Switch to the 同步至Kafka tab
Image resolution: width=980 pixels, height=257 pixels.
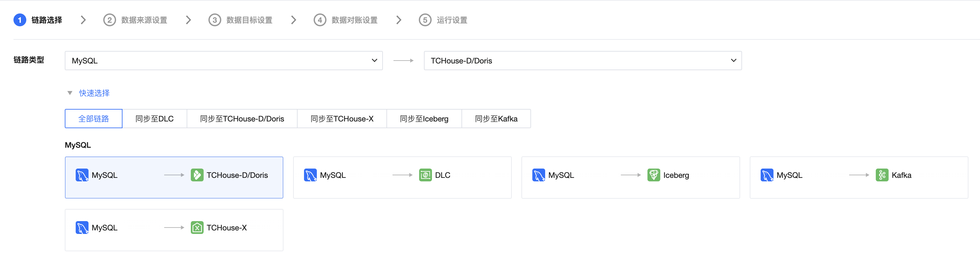click(x=496, y=119)
